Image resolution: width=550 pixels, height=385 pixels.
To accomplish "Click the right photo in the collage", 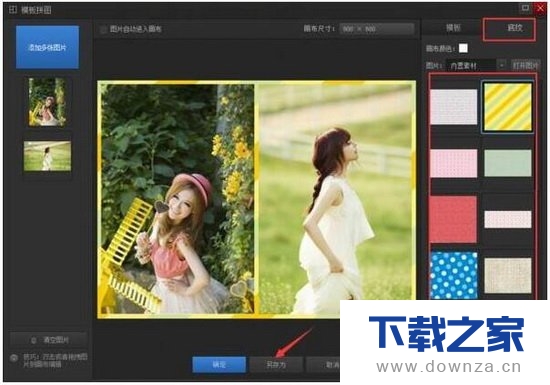I will coord(336,199).
